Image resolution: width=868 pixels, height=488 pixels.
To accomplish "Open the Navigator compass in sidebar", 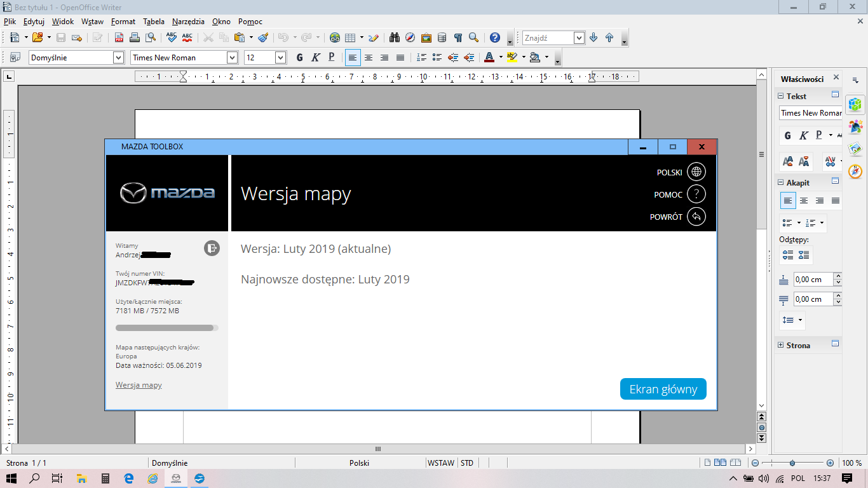I will (855, 171).
